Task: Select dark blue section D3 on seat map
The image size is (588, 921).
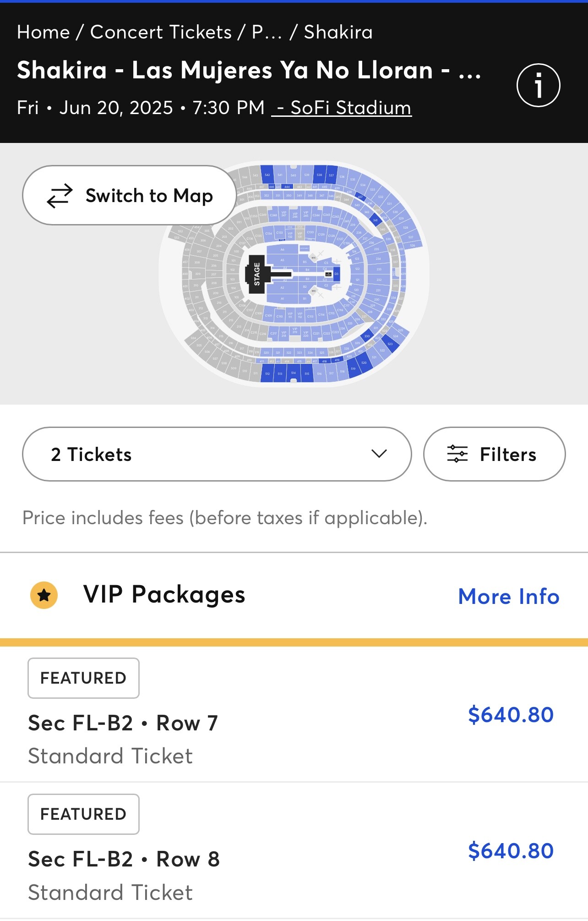Action: coord(336,274)
